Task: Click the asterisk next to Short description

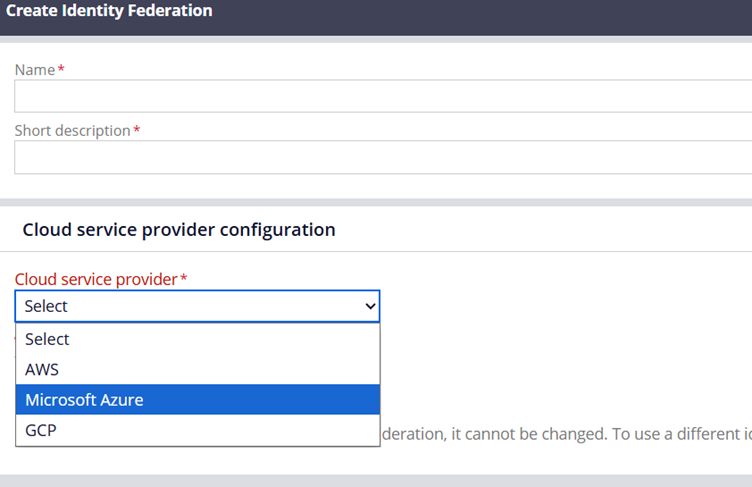Action: coord(137,131)
